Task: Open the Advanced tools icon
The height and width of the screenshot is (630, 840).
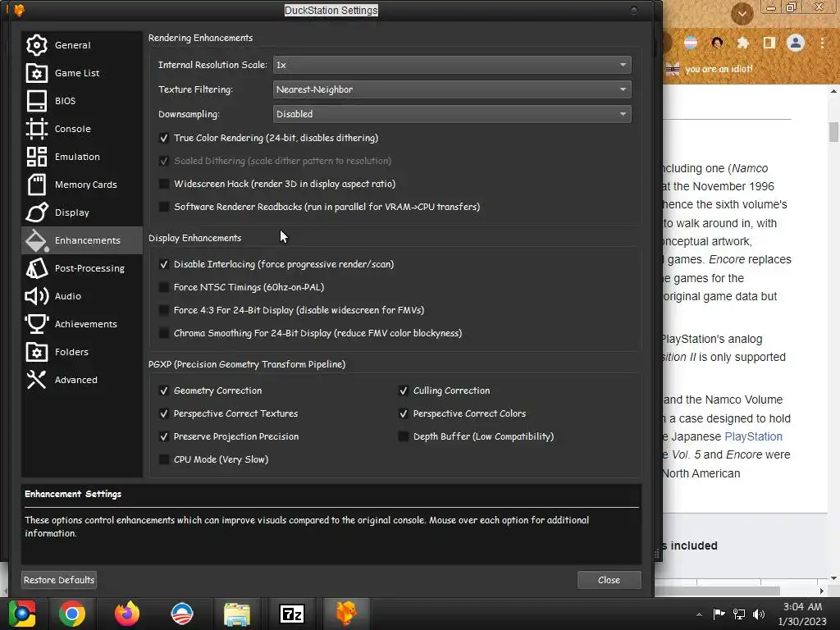Action: click(x=36, y=379)
